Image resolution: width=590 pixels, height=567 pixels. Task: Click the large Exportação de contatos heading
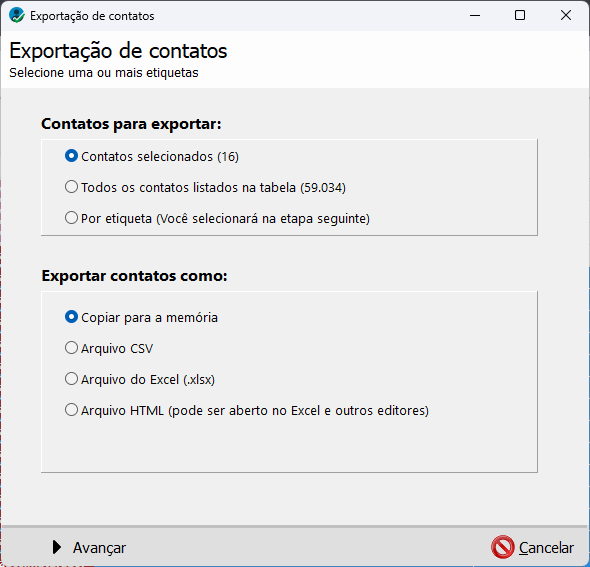point(118,51)
